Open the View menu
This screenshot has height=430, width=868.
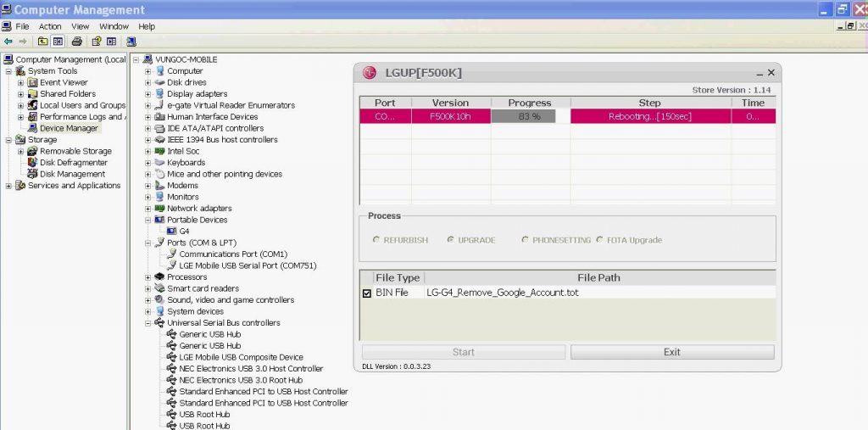point(81,26)
